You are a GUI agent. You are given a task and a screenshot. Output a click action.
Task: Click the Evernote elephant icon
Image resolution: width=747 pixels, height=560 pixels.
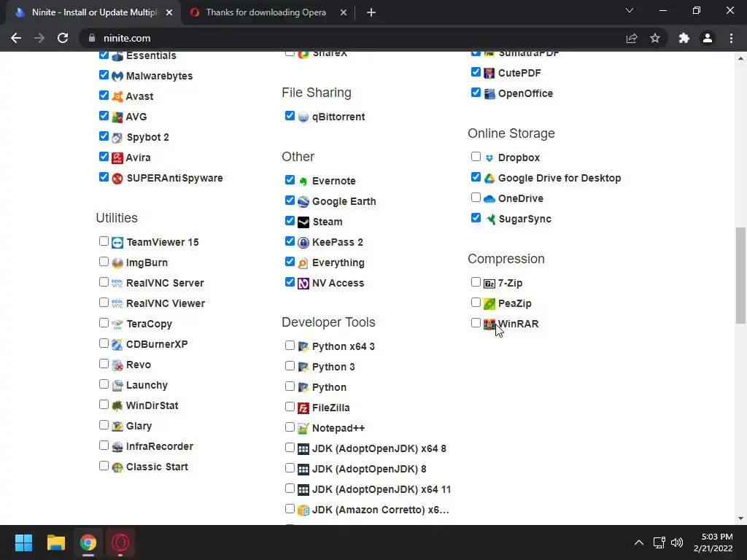[303, 181]
